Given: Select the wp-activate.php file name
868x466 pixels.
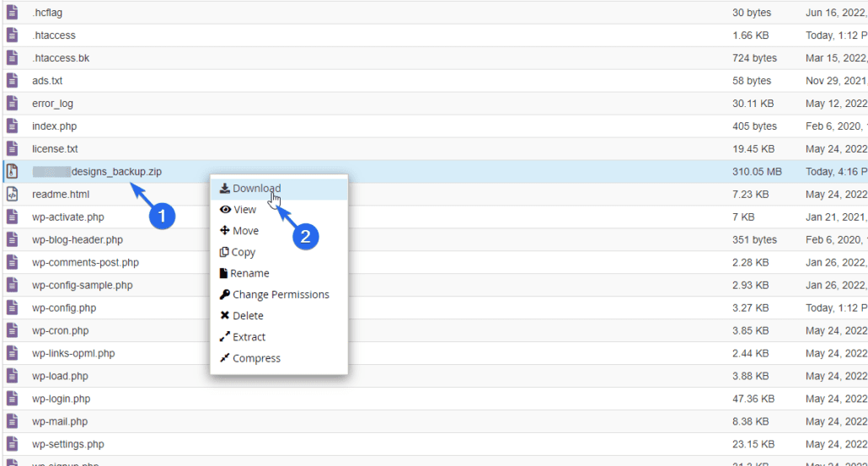Looking at the screenshot, I should 68,217.
